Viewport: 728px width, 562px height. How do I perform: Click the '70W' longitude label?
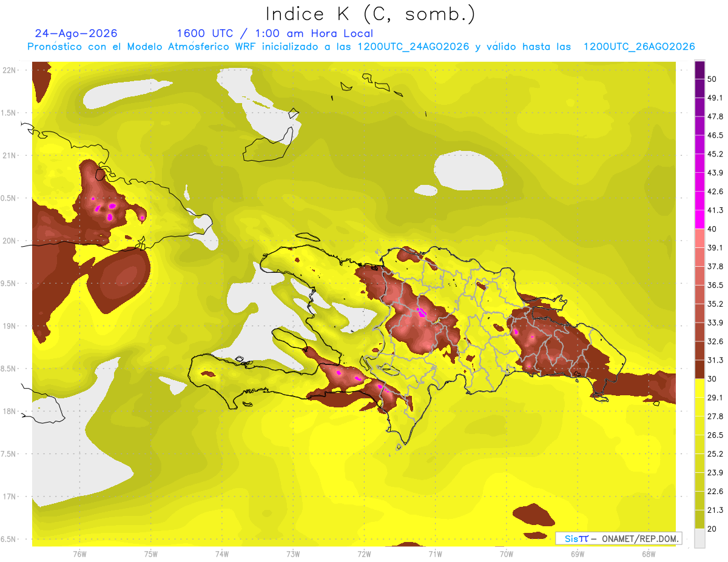(x=506, y=554)
